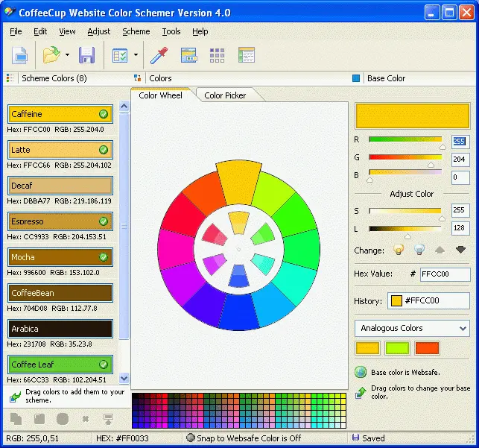Screen dimensions: 479x448
Task: Save scheme using the floppy disk icon
Action: point(86,55)
